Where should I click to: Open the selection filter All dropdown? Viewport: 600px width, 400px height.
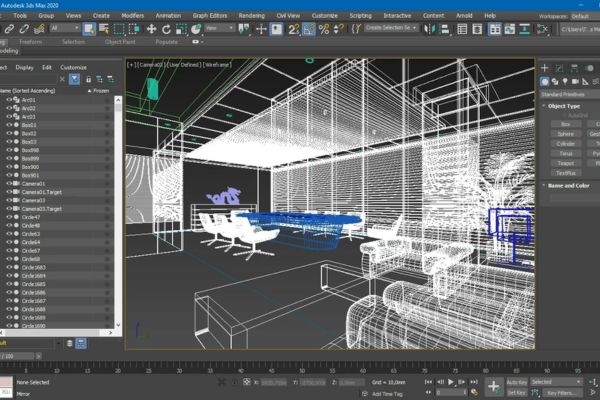[65, 28]
